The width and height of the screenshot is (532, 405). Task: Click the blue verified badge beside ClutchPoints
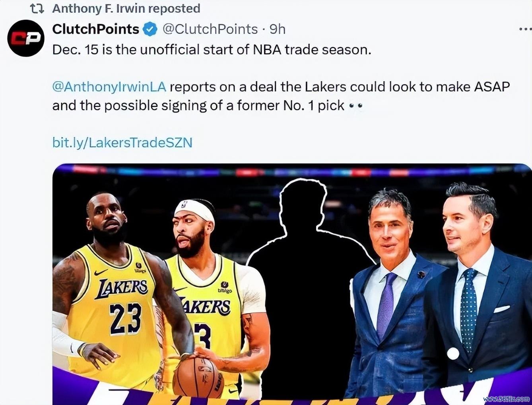click(150, 29)
